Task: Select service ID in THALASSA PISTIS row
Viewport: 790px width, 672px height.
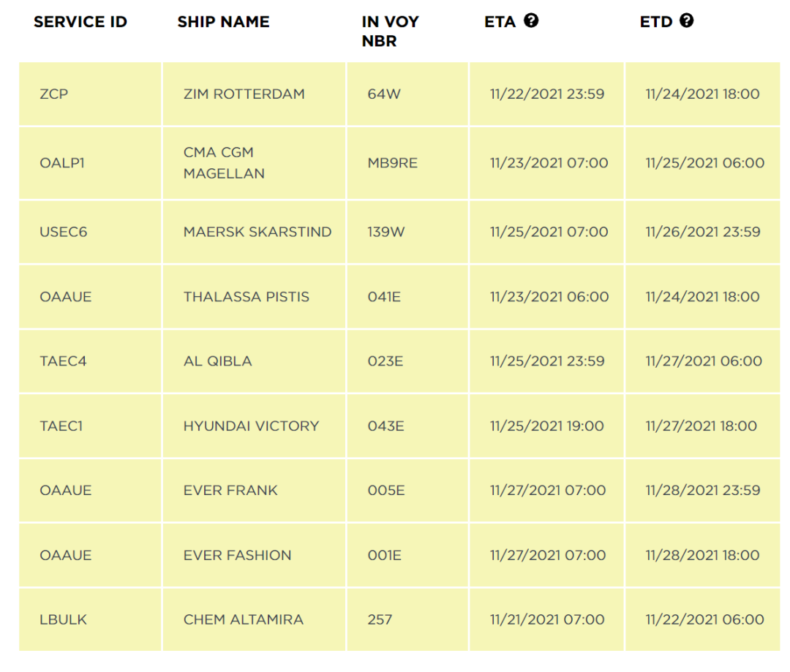Action: click(66, 297)
